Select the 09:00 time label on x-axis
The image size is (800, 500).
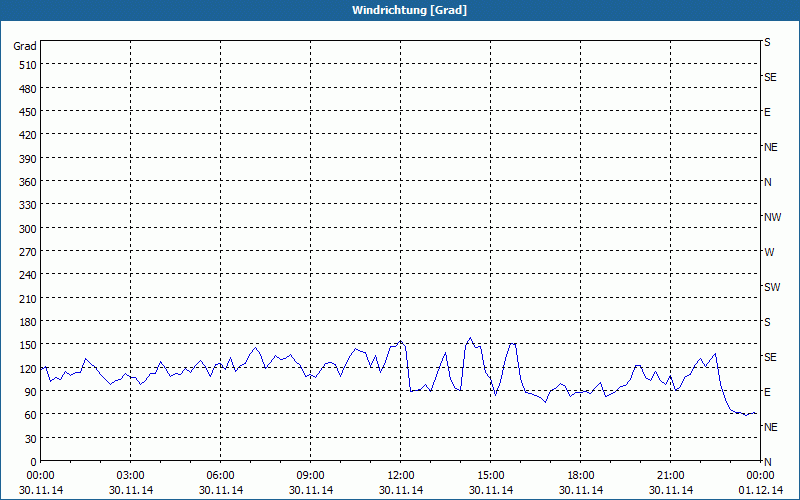(311, 476)
